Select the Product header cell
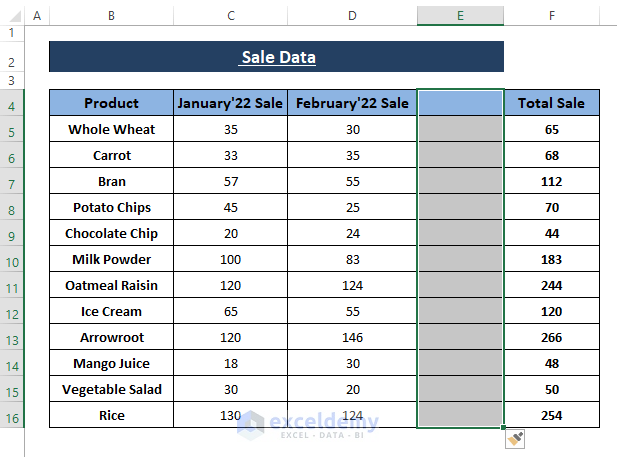This screenshot has height=457, width=617. point(111,103)
